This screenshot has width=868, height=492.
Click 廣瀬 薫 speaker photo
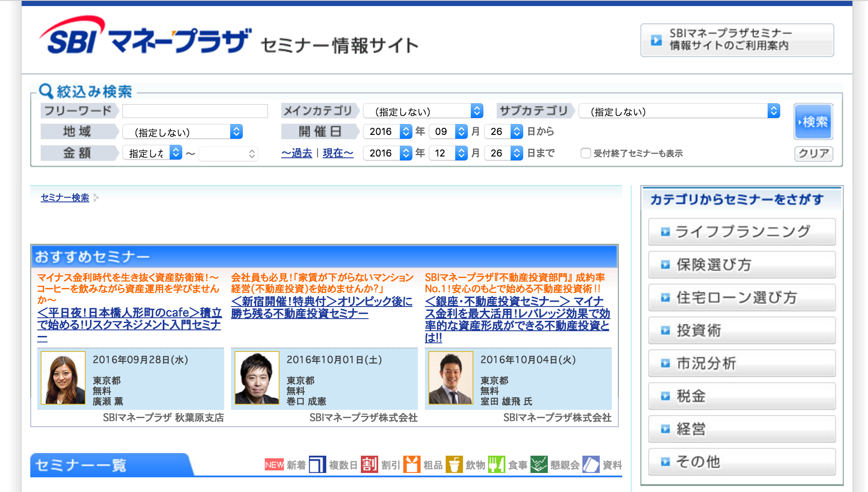(x=63, y=378)
